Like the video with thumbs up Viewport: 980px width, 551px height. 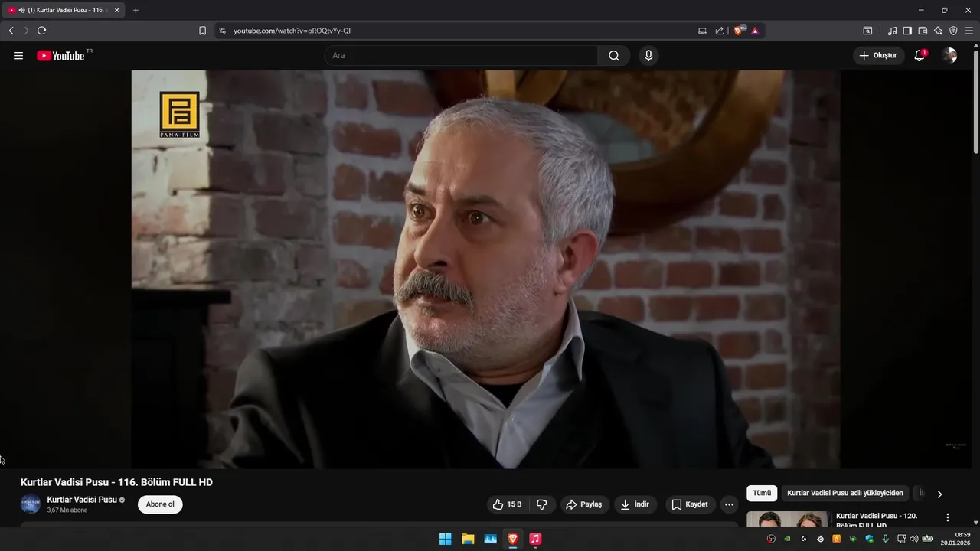coord(507,504)
